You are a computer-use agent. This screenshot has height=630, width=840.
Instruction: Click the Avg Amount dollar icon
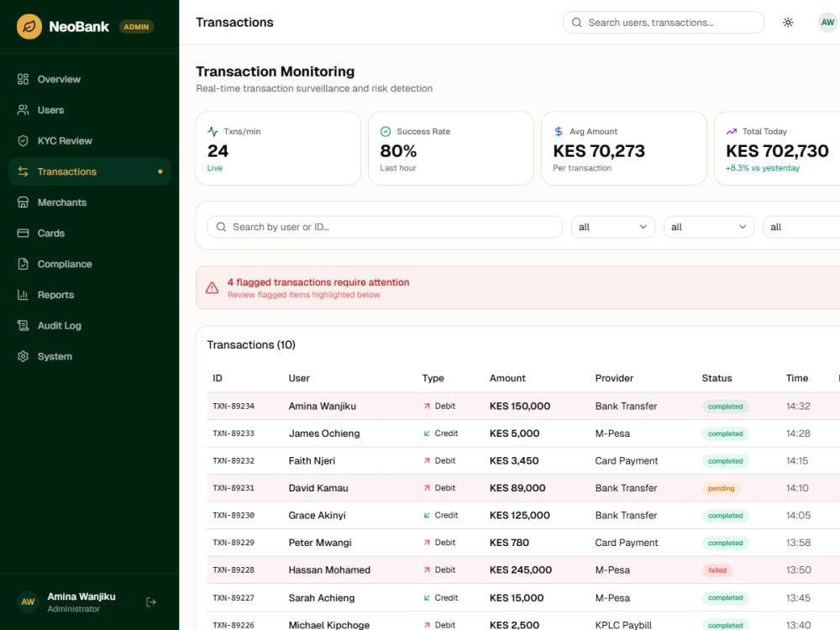[559, 131]
